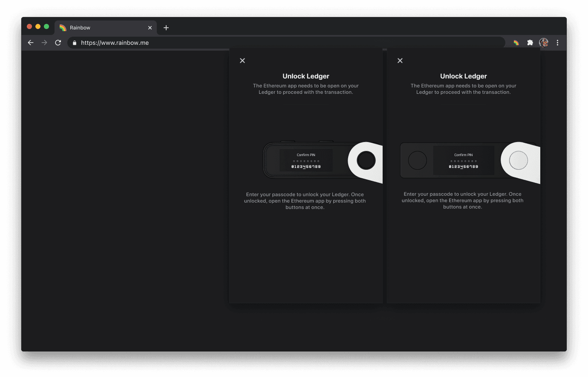Image resolution: width=588 pixels, height=377 pixels.
Task: Focus the address bar URL field
Action: [x=286, y=43]
